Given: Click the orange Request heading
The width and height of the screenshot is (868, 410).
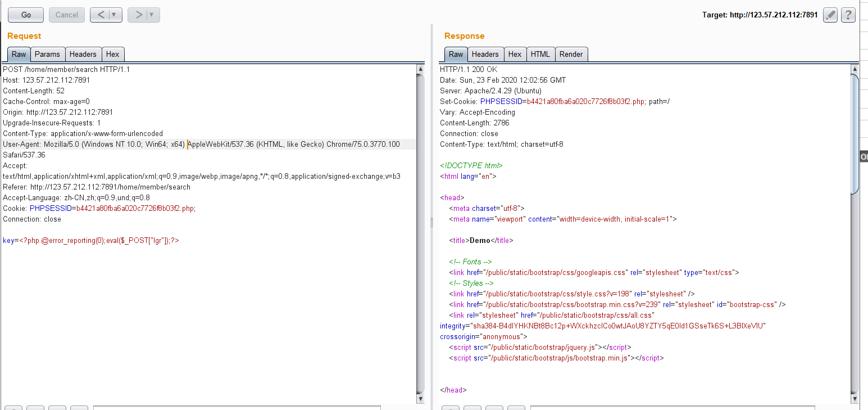Looking at the screenshot, I should click(24, 36).
